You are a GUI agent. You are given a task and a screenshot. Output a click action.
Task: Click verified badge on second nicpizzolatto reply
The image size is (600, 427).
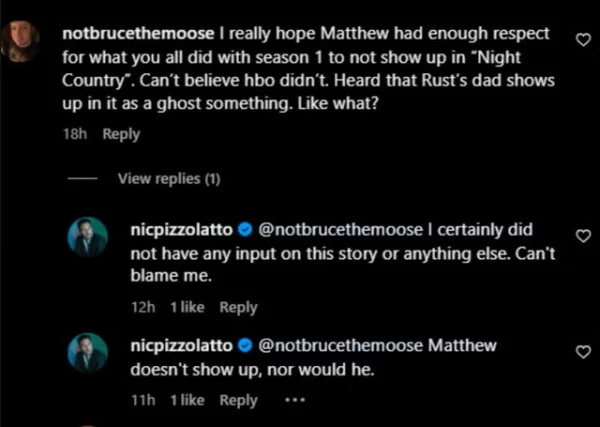tap(245, 346)
